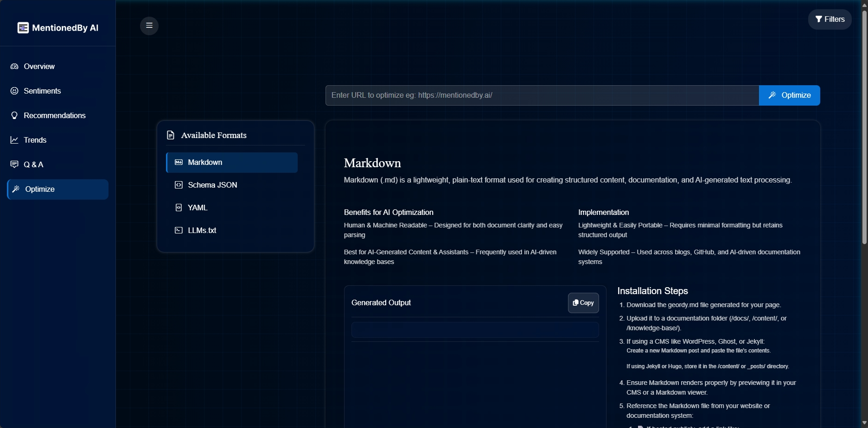Open the Overview page
Screen dimensions: 868x428
[58, 66]
